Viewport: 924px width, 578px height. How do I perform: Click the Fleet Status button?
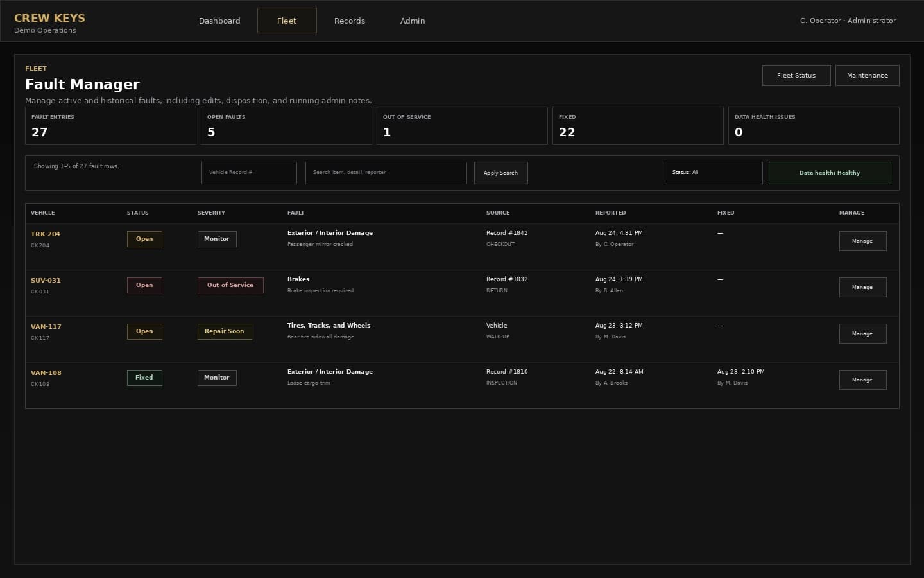pyautogui.click(x=796, y=75)
